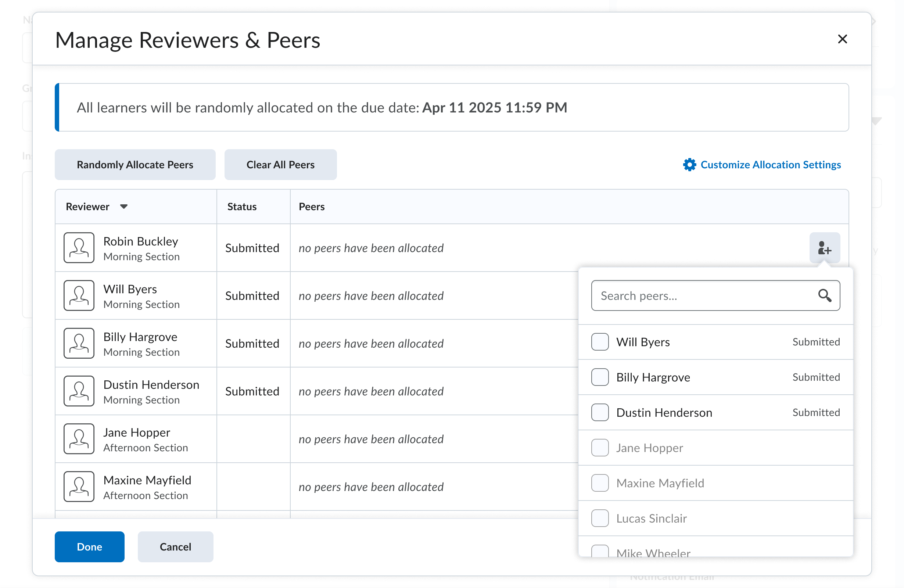Click Dustin Henderson's profile avatar icon

tap(79, 391)
